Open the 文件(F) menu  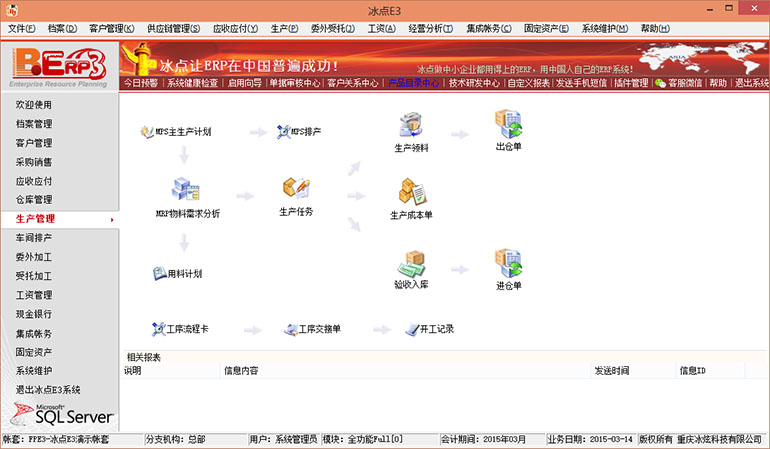tap(21, 28)
